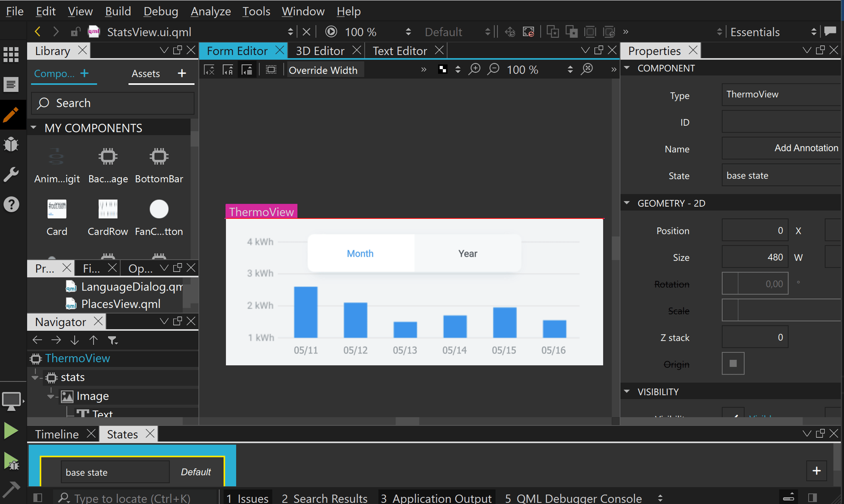Collapse the stats node in the Navigator
Viewport: 844px width, 504px height.
tap(35, 377)
